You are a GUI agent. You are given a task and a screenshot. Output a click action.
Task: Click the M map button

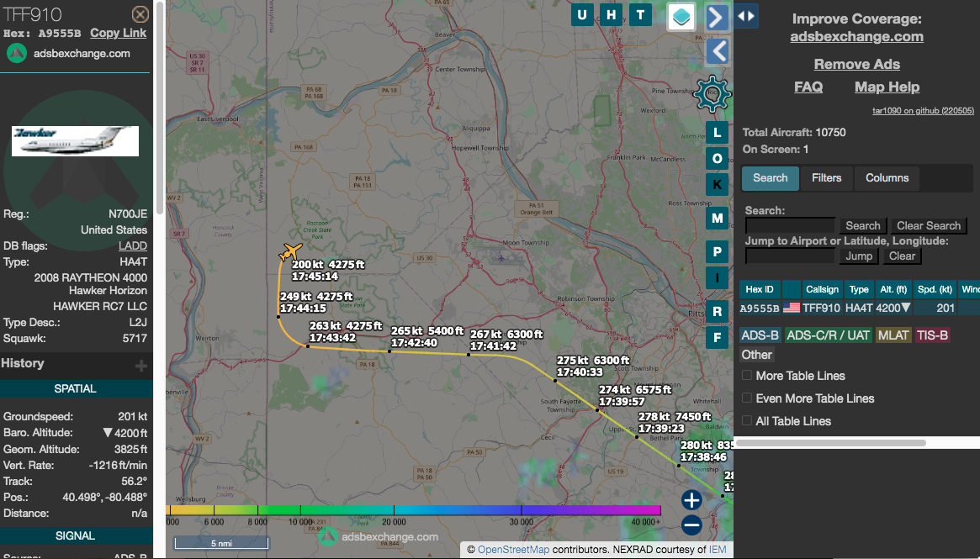click(717, 219)
